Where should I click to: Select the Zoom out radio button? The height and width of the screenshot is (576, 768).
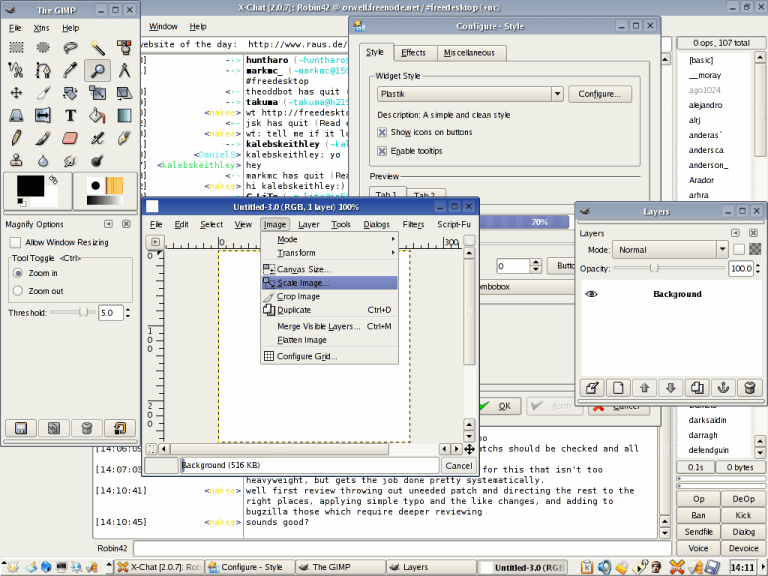click(x=16, y=291)
